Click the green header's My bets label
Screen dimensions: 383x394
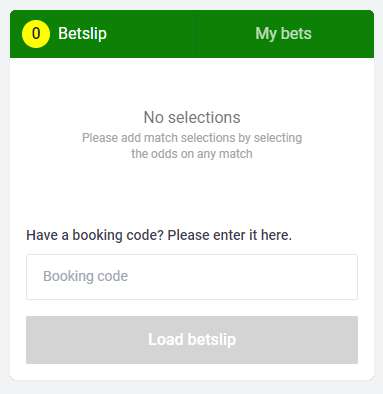(x=284, y=34)
